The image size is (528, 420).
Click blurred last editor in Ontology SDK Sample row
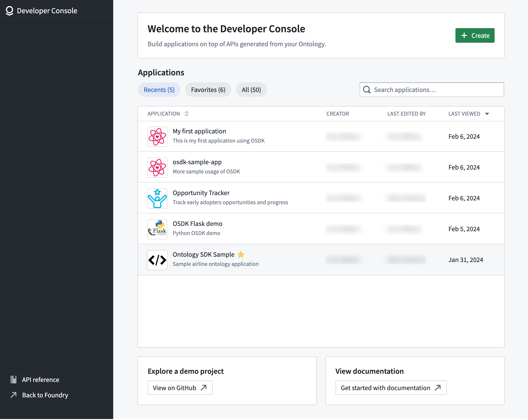(x=407, y=260)
